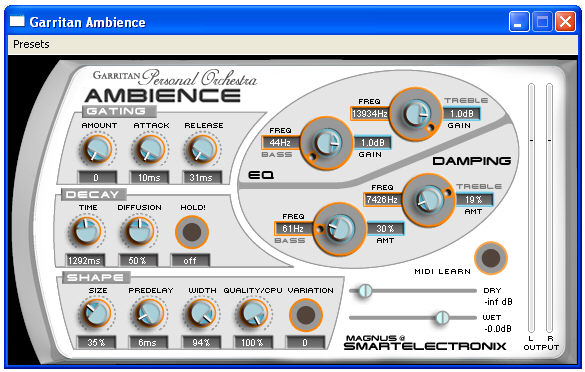
Task: Toggle the HOLD! button
Action: 192,232
